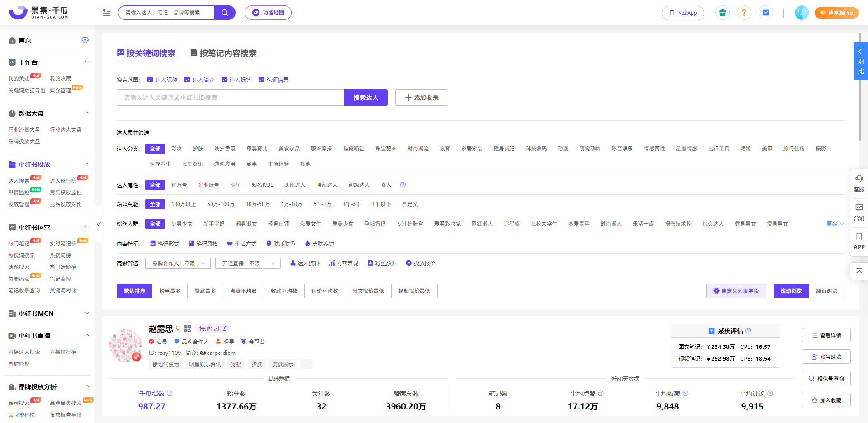The width and height of the screenshot is (868, 423).
Task: Click the page vertical scrollbar
Action: (x=860, y=86)
